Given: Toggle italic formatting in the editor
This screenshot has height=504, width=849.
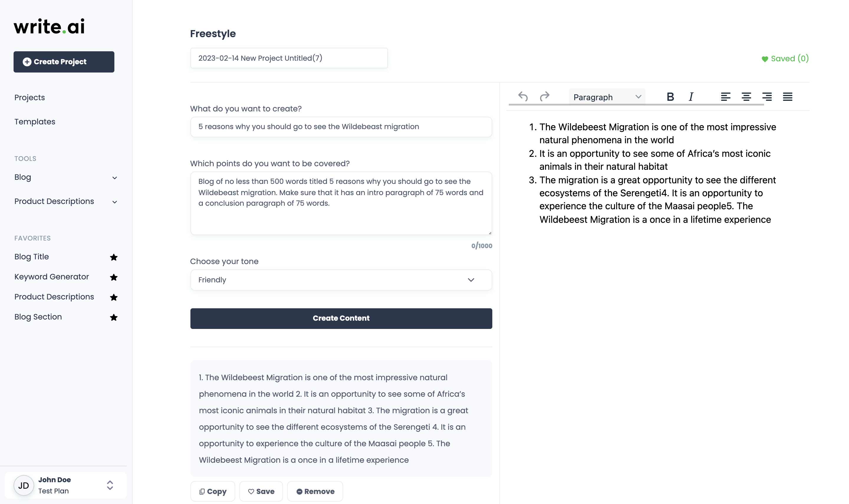Looking at the screenshot, I should point(691,97).
